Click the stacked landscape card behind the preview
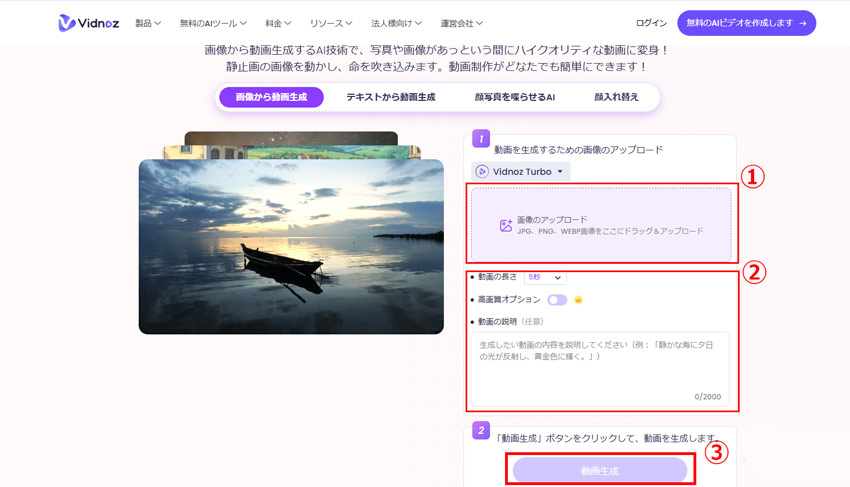850x487 pixels. point(292,152)
